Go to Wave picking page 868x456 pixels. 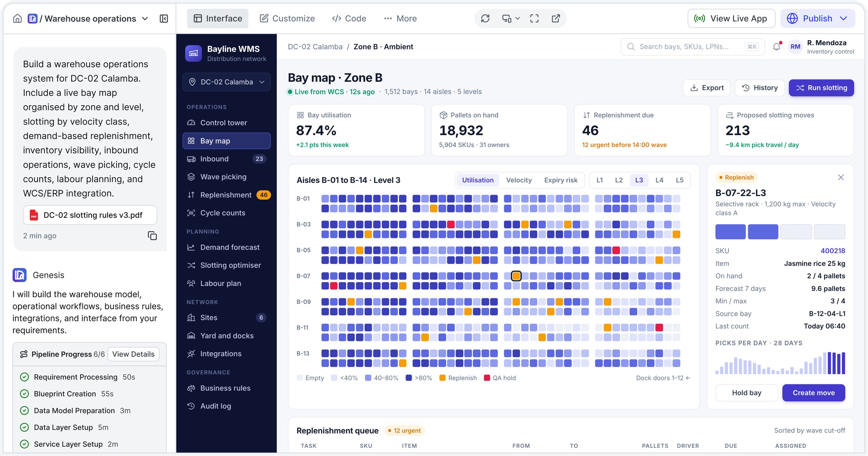click(227, 177)
